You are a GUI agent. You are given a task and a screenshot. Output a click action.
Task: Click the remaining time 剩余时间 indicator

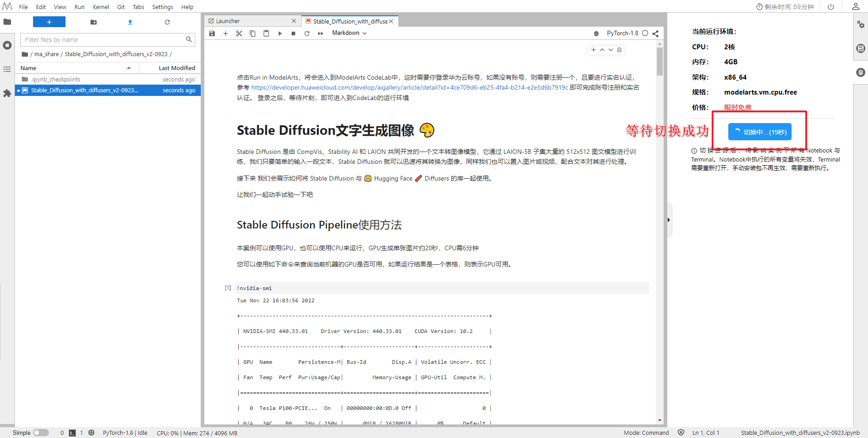785,7
